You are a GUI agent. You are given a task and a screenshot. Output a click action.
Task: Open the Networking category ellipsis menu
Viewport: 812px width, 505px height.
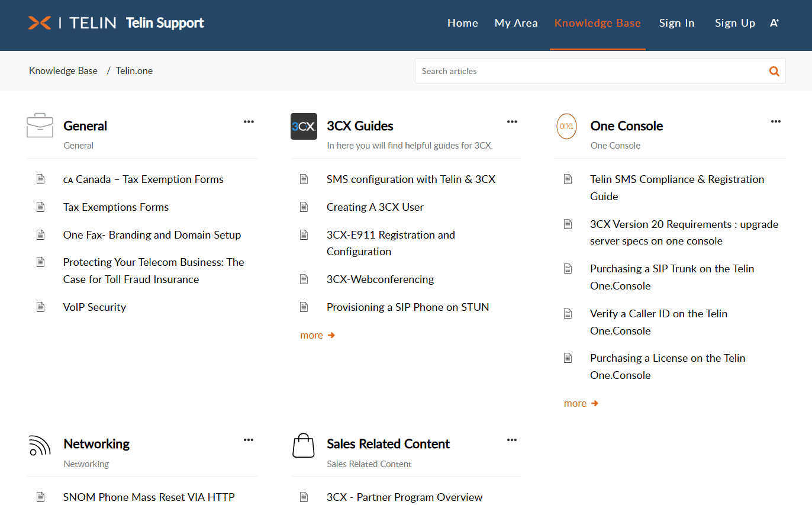point(249,440)
